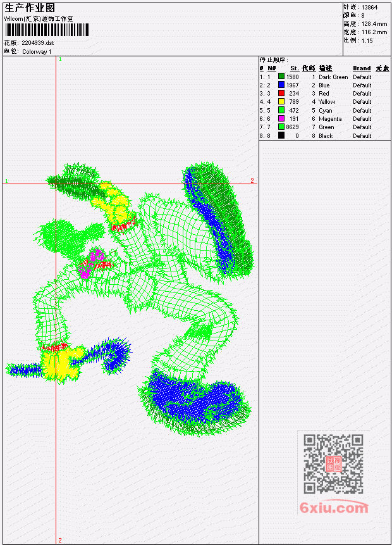Select the height value 128.4mm
The image size is (392, 545).
pos(374,23)
